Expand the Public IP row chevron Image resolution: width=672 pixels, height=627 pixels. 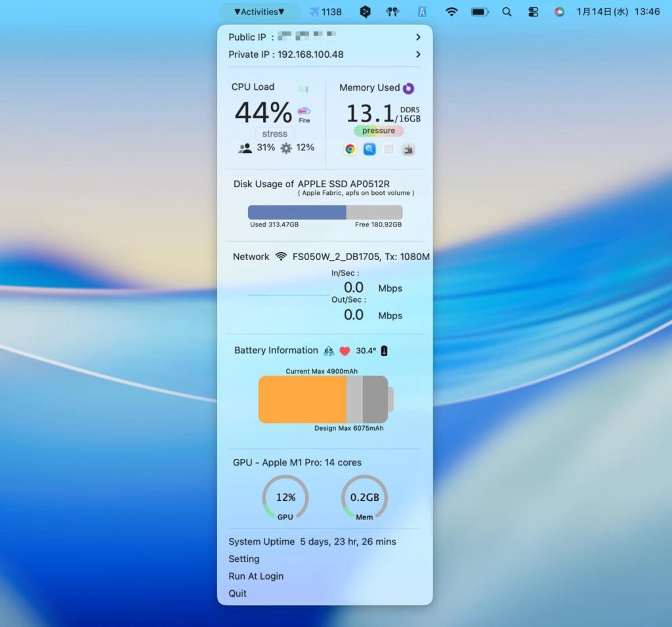tap(418, 37)
